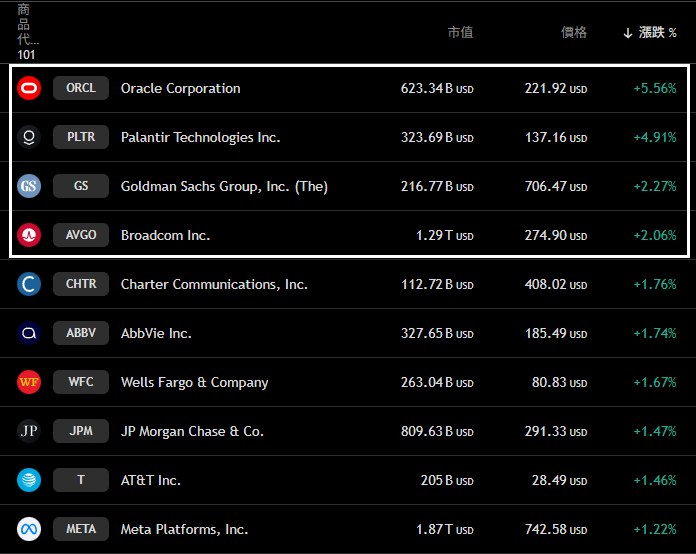The image size is (696, 554).
Task: Sort by 價格 column header
Action: (574, 33)
